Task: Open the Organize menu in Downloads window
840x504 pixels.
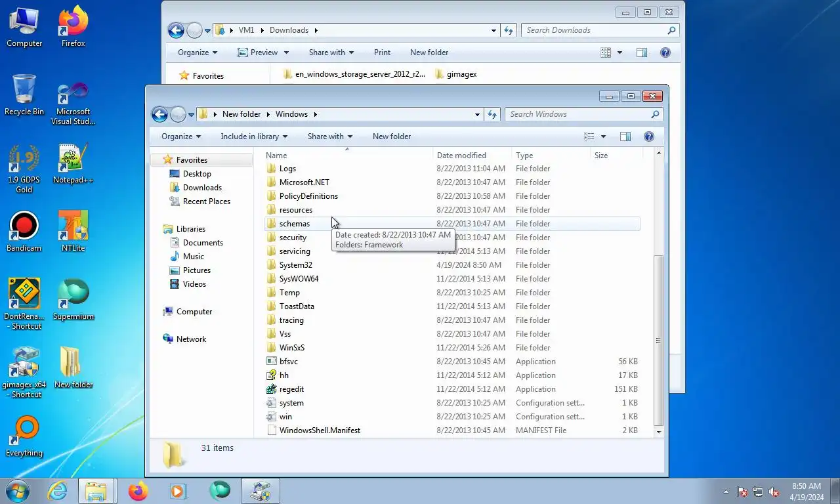Action: tap(198, 52)
